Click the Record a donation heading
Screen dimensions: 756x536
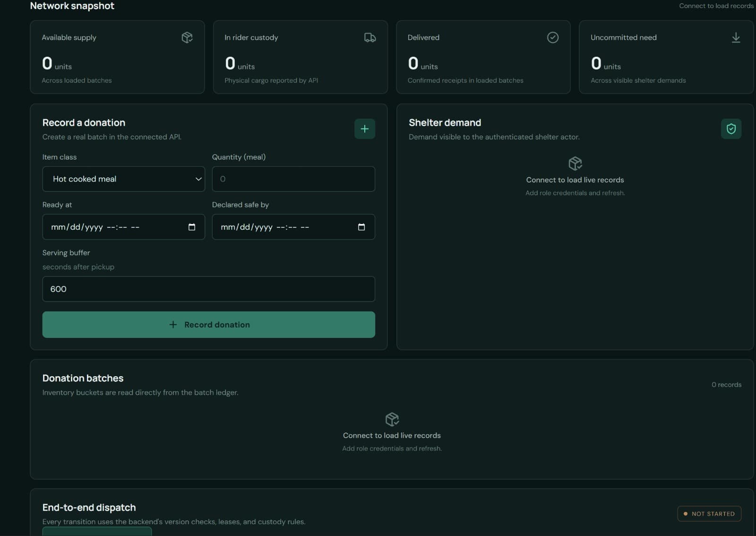pos(84,122)
